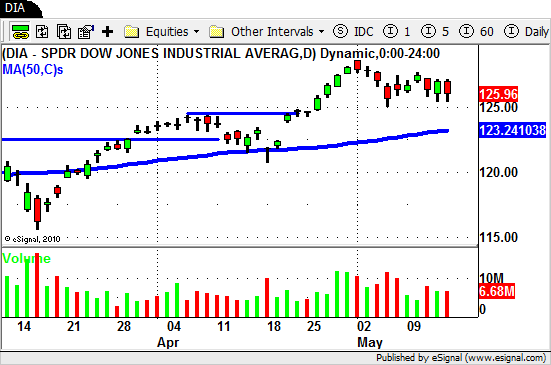
Task: Click the single refresh page toolbar icon
Action: point(42,32)
